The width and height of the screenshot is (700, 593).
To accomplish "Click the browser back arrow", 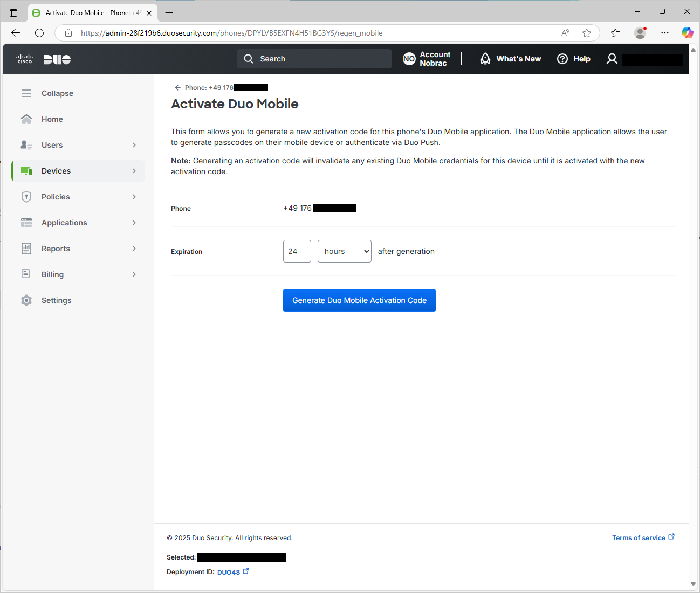I will 16,33.
